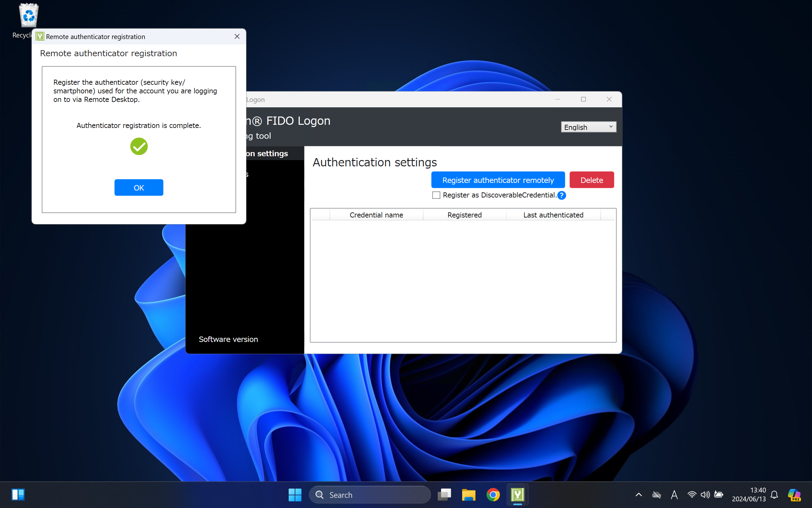Image resolution: width=812 pixels, height=508 pixels.
Task: Click the input language indicator A
Action: (x=674, y=495)
